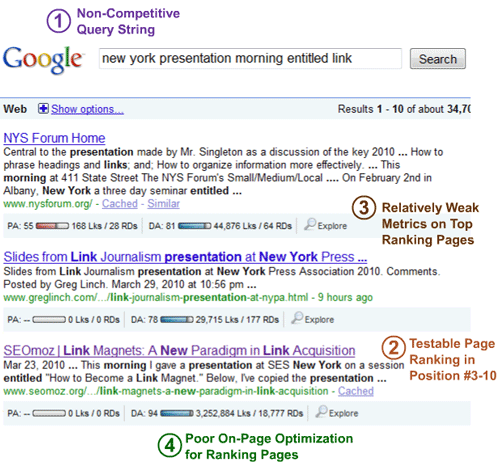500x464 pixels.
Task: Open Cached link for nysforum.org result
Action: [120, 203]
